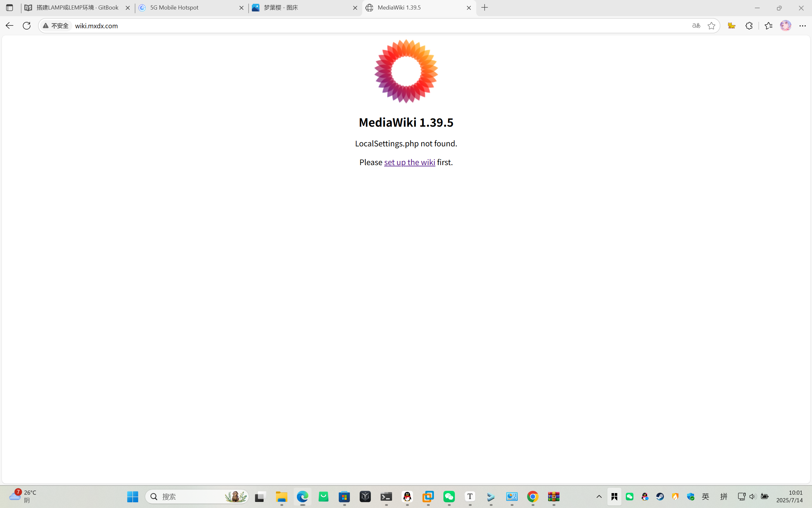
Task: Click the address bar showing wiki.mxdx.com
Action: pos(379,26)
